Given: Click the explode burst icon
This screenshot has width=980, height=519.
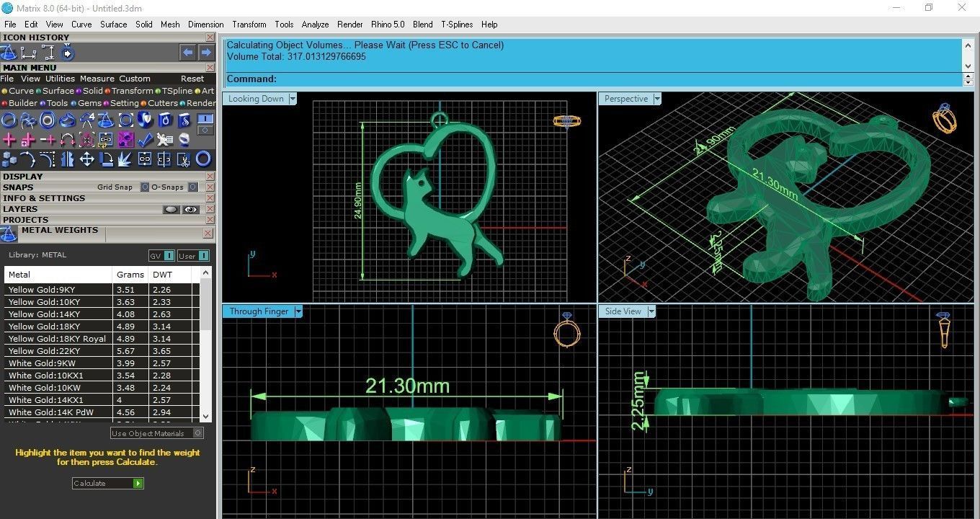Looking at the screenshot, I should pos(125,159).
